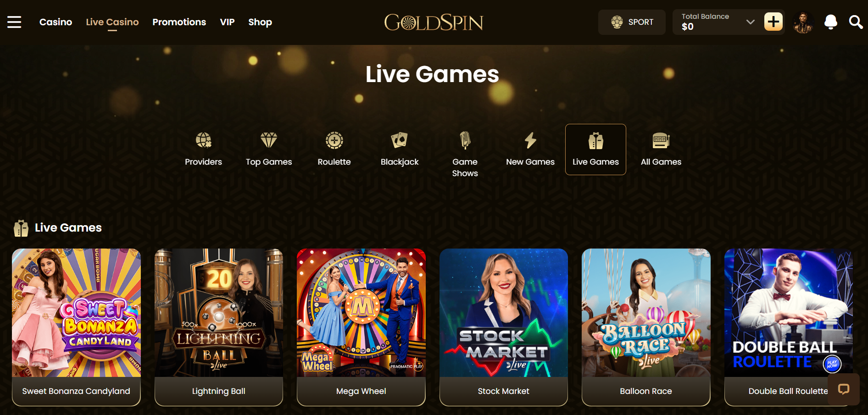The width and height of the screenshot is (868, 415).
Task: Open the notifications bell
Action: 830,22
